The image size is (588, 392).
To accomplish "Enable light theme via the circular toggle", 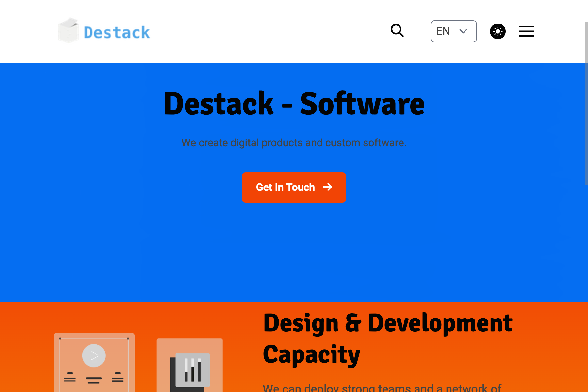I will tap(498, 31).
